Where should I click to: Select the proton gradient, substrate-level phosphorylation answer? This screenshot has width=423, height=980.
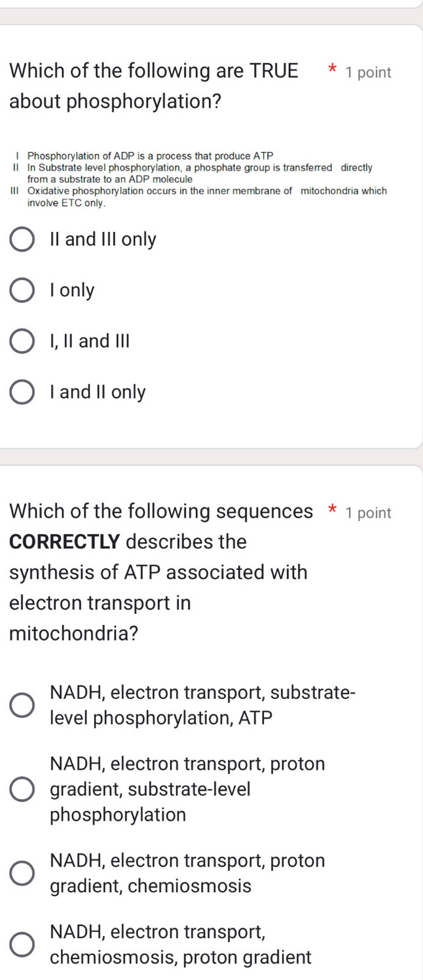(x=23, y=789)
